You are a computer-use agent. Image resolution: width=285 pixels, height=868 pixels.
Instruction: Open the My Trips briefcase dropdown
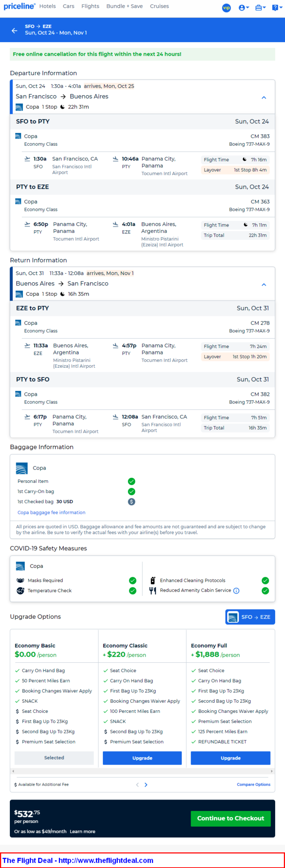(260, 8)
